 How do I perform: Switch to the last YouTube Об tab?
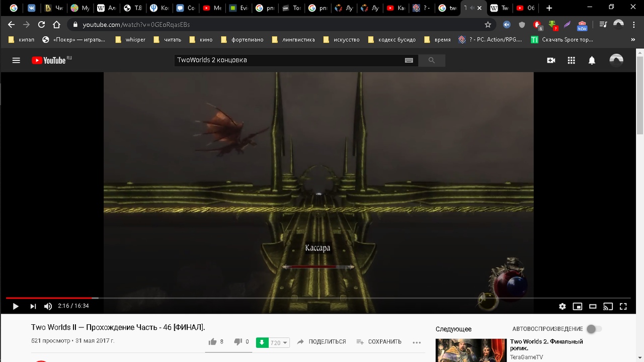click(526, 8)
